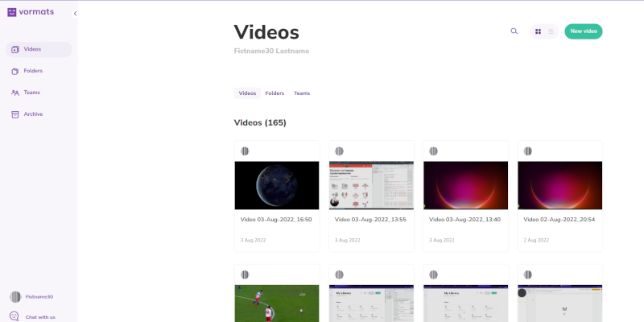Collapse the sidebar with the chevron arrow
The image size is (644, 322).
click(x=75, y=14)
